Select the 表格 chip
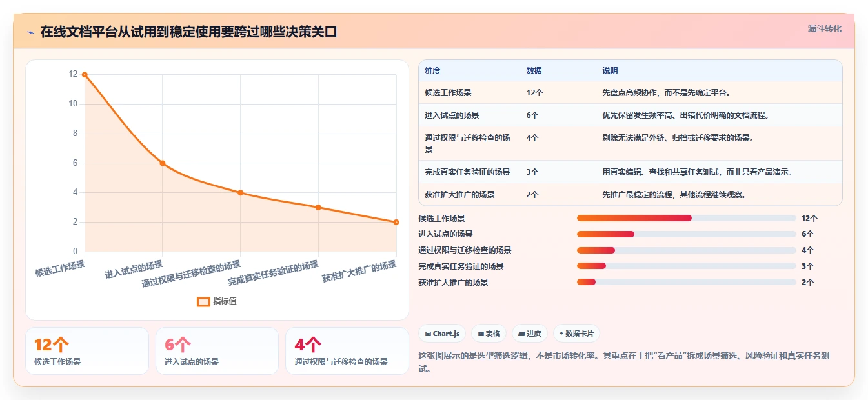868x400 pixels. [x=489, y=334]
